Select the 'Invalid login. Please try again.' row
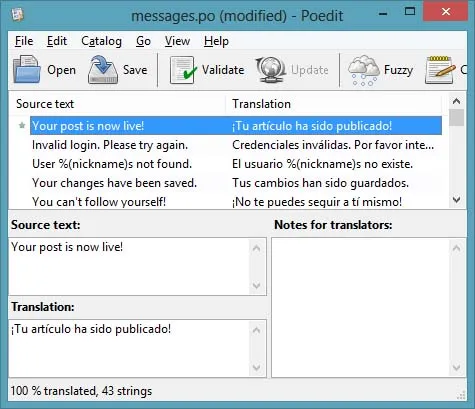 click(x=236, y=145)
